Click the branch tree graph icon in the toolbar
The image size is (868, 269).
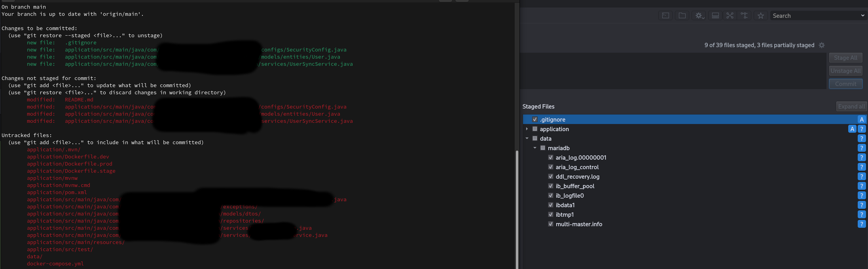point(744,15)
